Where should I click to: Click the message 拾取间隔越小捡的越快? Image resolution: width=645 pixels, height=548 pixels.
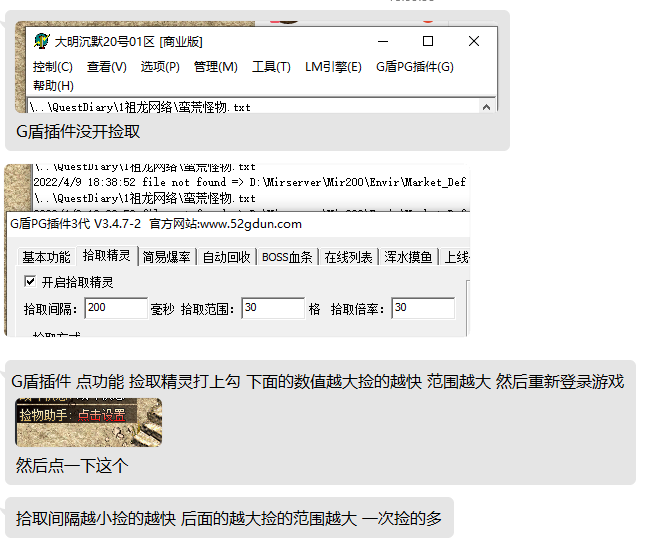(229, 518)
